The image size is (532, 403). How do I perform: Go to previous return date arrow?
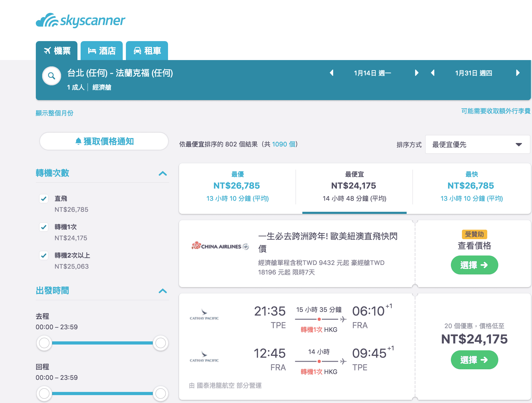click(x=433, y=73)
